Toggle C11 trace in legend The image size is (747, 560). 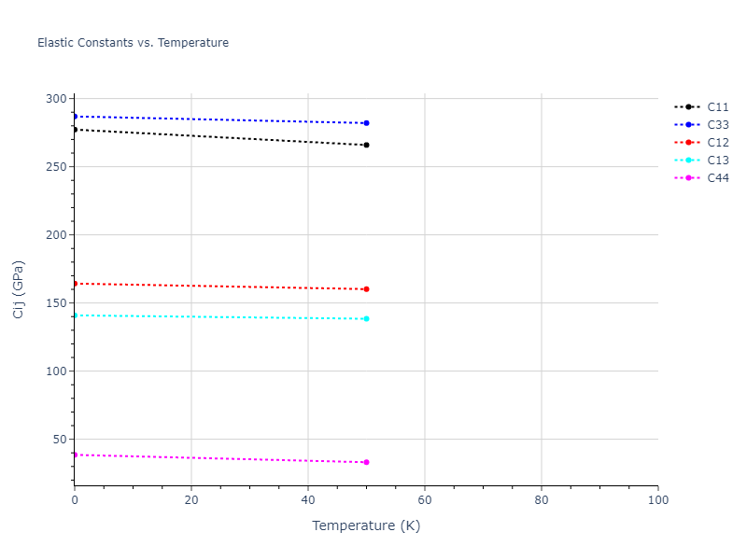tap(717, 107)
